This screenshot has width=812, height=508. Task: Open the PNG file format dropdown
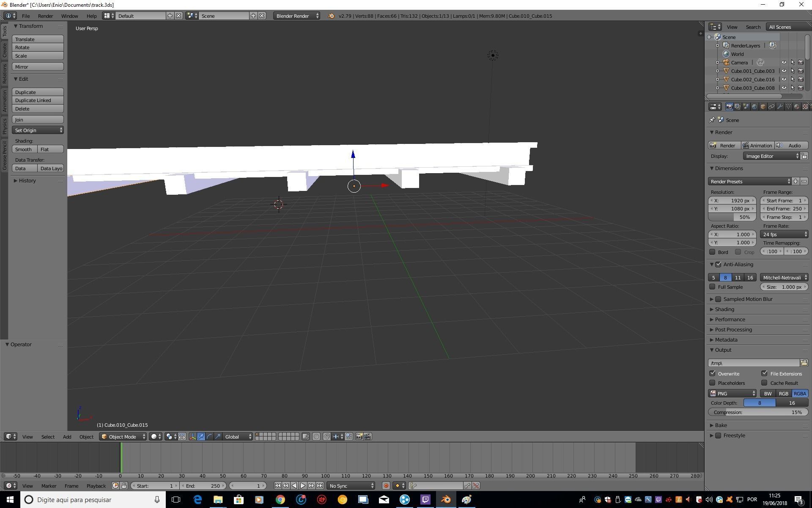click(x=732, y=393)
